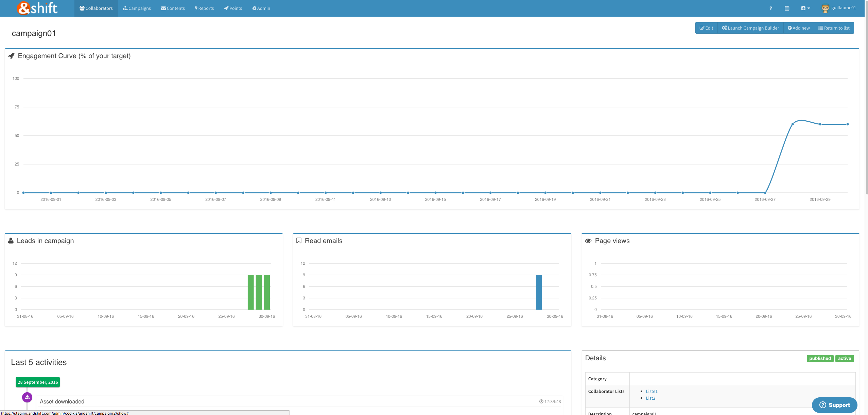Click the Engagement Curve peak point at 2016-09-28

(793, 124)
